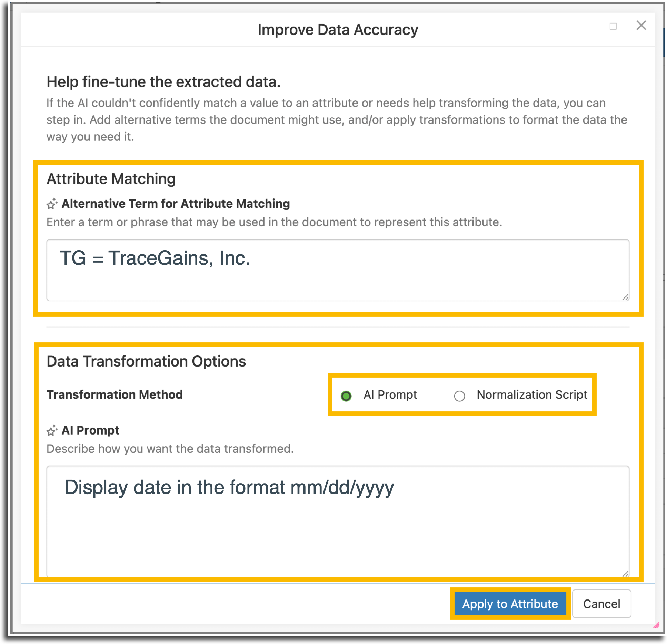Select the AI Prompt radio button

click(x=346, y=396)
